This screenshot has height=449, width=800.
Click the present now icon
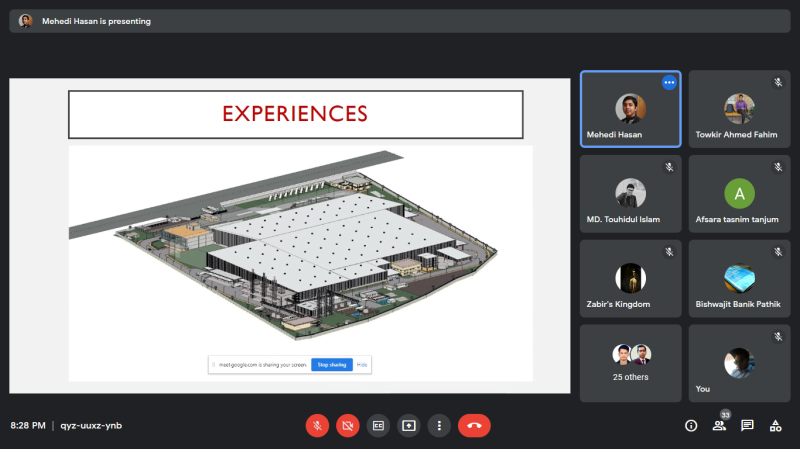(408, 425)
